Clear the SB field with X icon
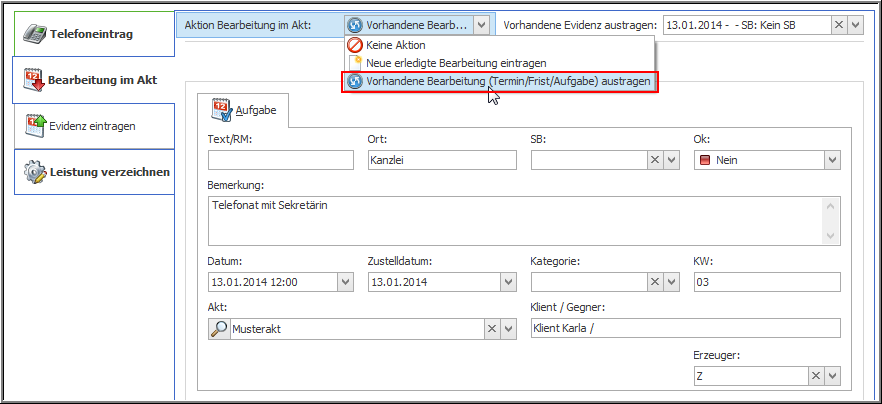Viewport: 882px width, 404px height. click(656, 160)
